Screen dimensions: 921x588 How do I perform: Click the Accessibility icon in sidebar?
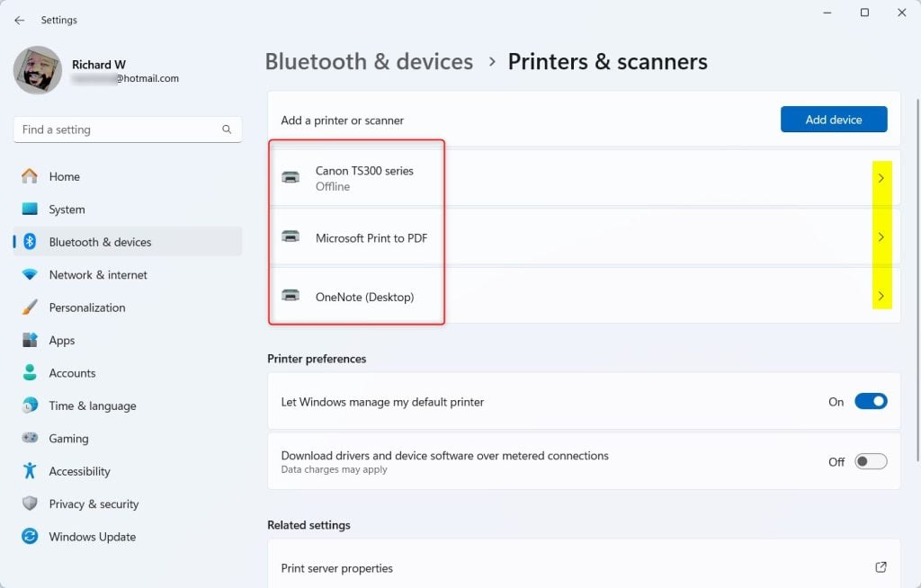(30, 470)
